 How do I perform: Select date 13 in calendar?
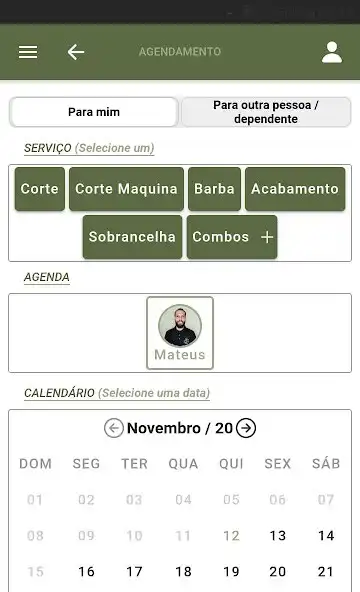pyautogui.click(x=278, y=536)
